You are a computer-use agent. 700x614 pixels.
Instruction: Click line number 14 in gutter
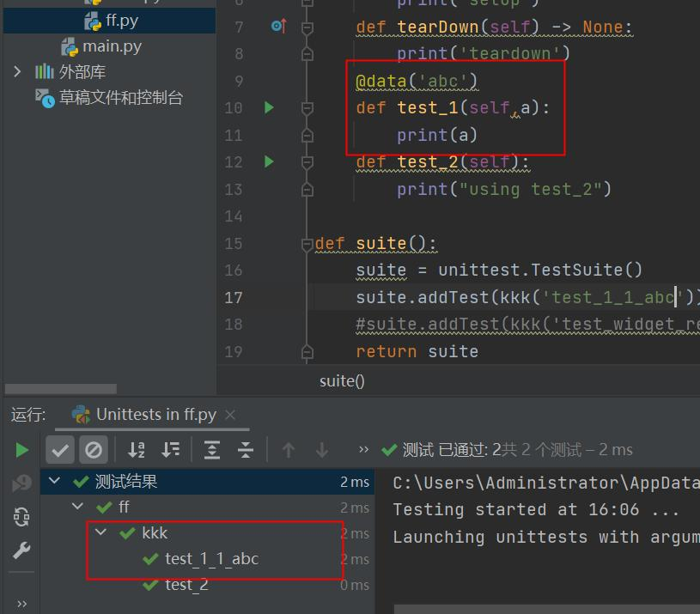[x=233, y=217]
